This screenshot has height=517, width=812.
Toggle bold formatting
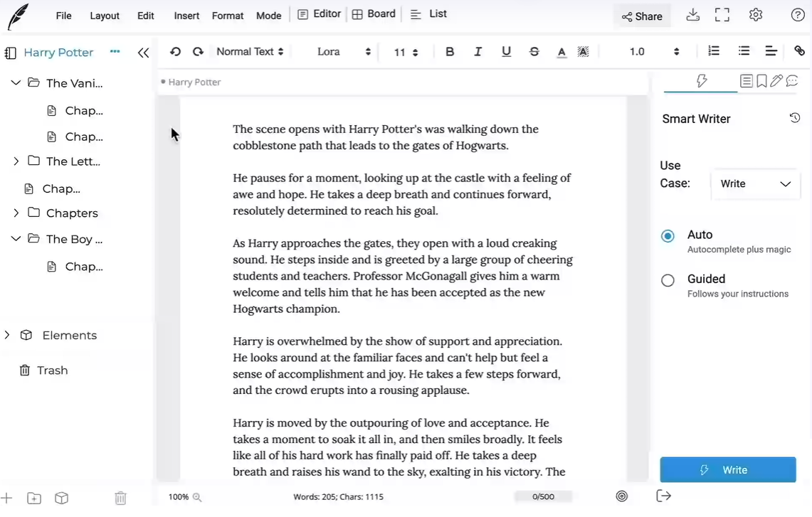[450, 52]
